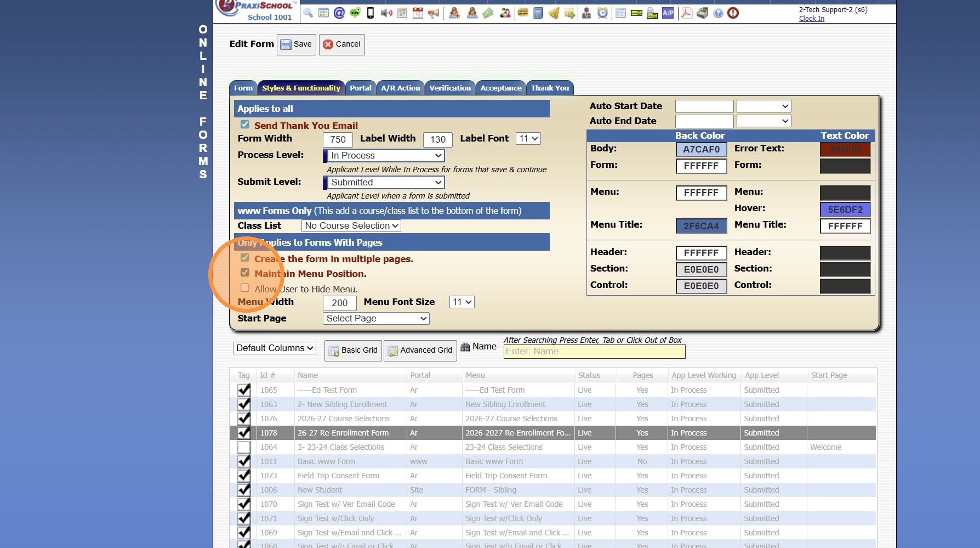Open the Verification tab
The width and height of the screenshot is (980, 548).
pyautogui.click(x=449, y=88)
